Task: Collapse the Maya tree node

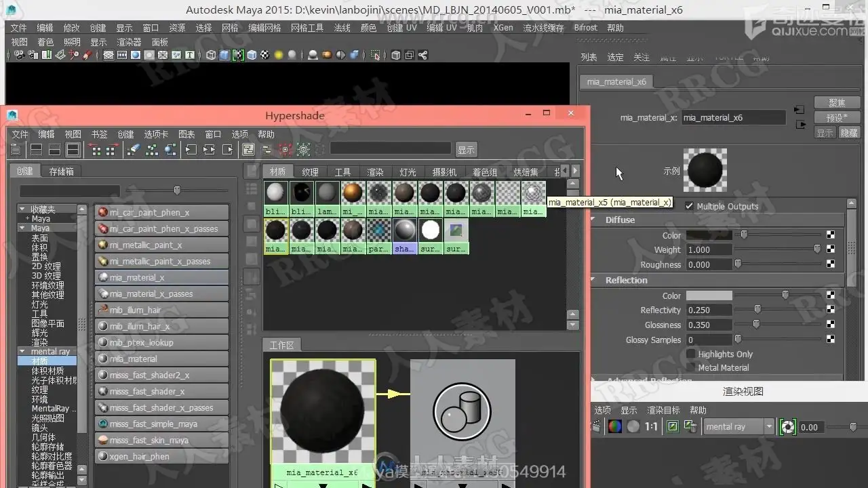Action: coord(22,228)
